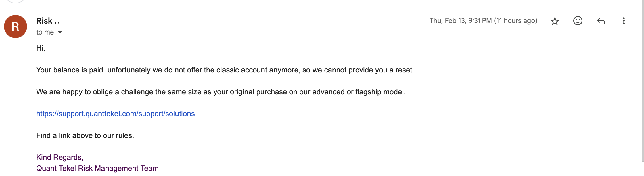The width and height of the screenshot is (644, 176).
Task: Click the vertical scrollbar at right edge
Action: pyautogui.click(x=642, y=81)
